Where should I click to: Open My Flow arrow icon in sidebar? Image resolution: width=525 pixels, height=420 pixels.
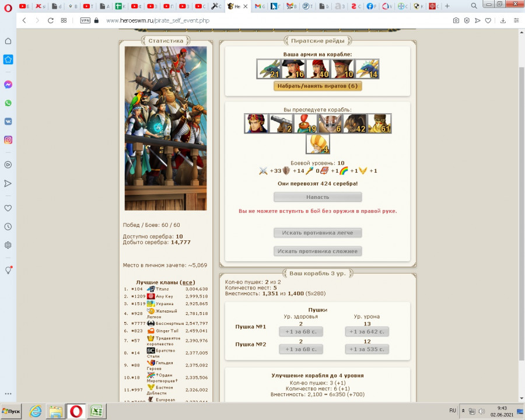pos(8,183)
